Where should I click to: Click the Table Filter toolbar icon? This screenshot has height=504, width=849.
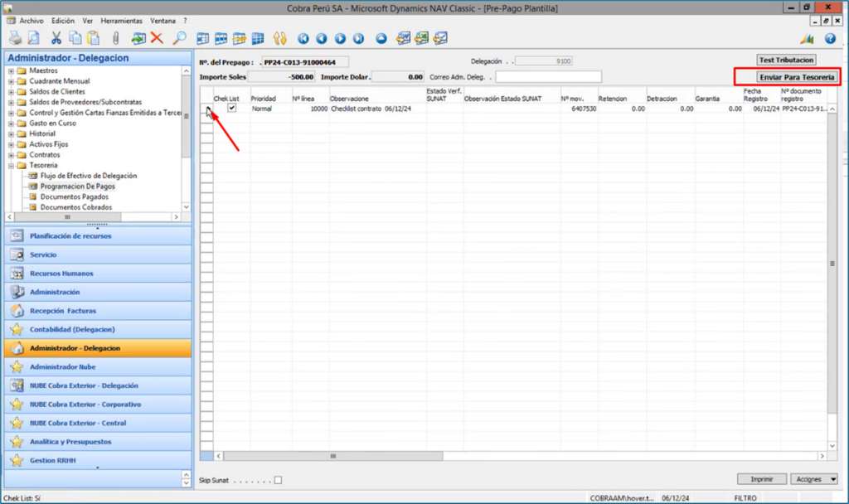221,38
